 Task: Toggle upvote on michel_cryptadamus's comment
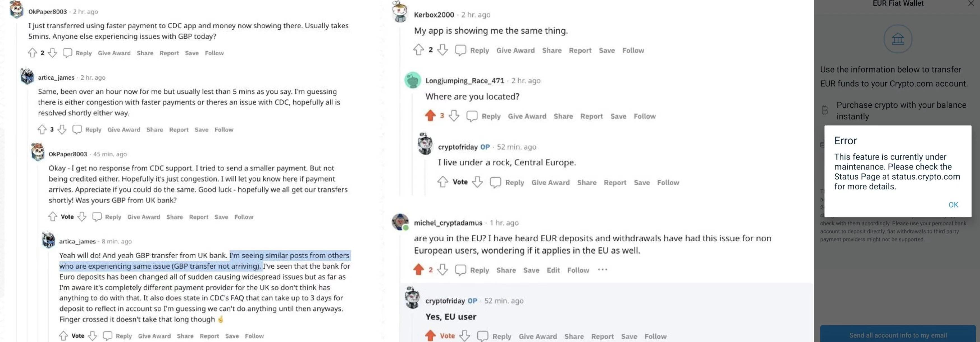(419, 270)
